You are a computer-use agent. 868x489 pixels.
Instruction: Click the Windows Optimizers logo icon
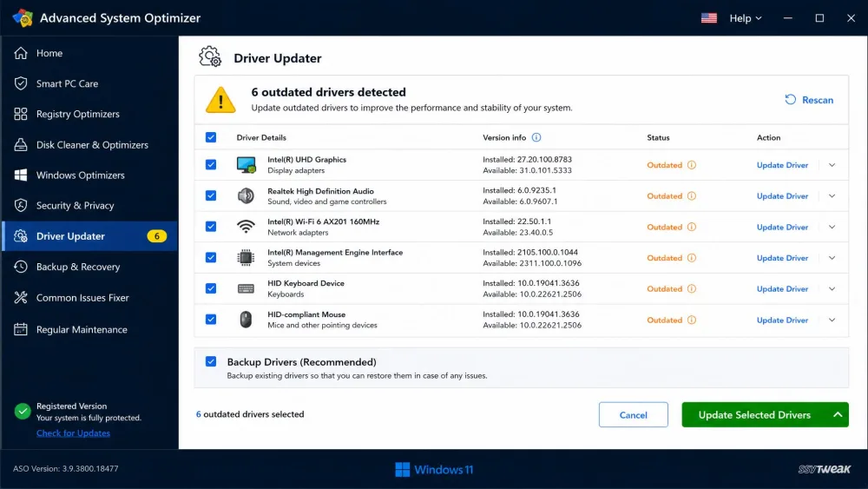tap(21, 175)
